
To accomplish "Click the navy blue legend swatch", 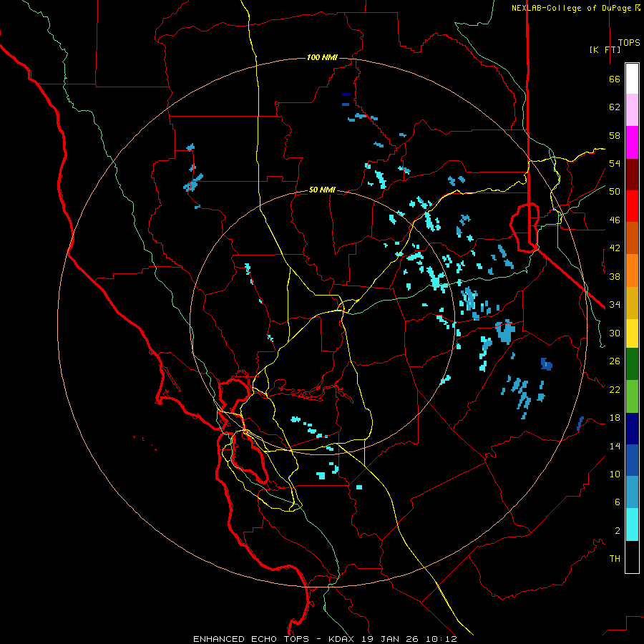I will point(632,429).
